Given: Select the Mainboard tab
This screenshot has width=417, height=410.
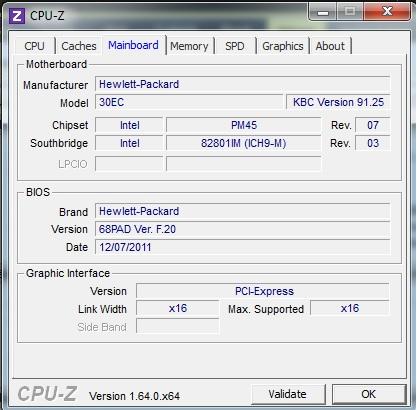Looking at the screenshot, I should [133, 45].
